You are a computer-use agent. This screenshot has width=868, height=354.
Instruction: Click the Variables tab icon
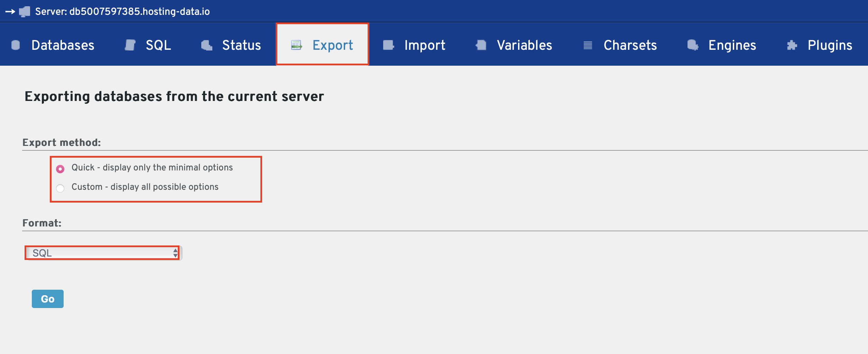[481, 45]
